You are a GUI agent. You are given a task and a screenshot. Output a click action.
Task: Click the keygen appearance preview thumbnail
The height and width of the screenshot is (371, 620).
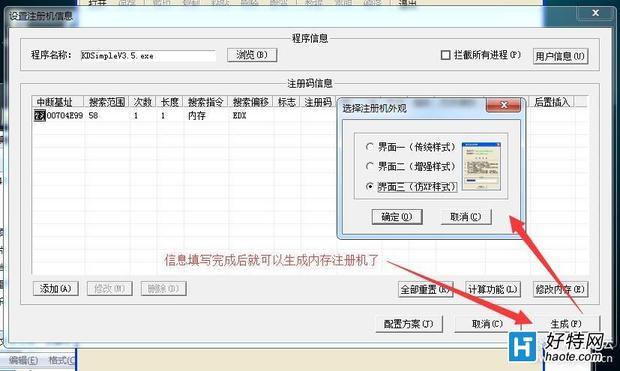(481, 166)
